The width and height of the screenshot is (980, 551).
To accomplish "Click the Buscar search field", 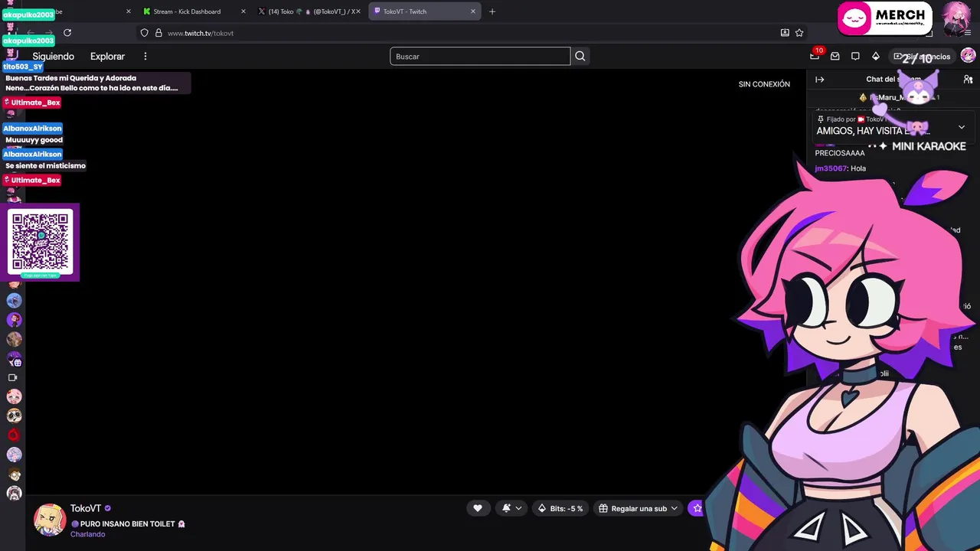I will [480, 56].
